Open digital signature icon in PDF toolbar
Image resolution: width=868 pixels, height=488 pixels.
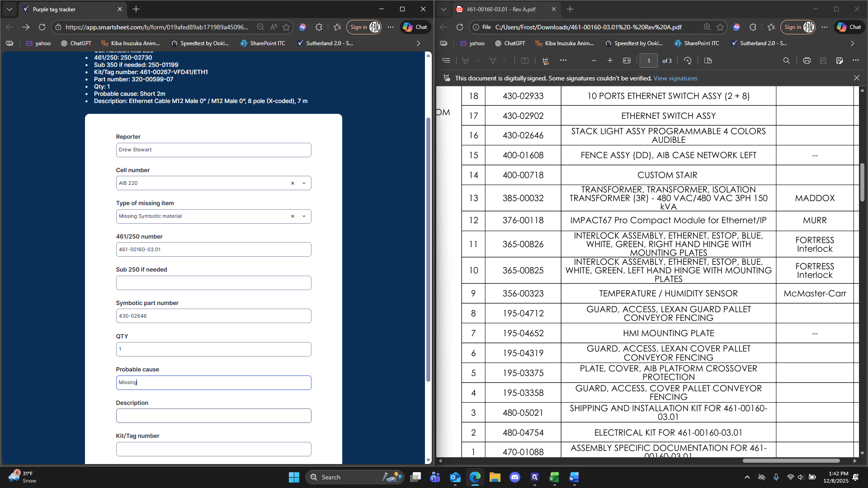coord(546,61)
